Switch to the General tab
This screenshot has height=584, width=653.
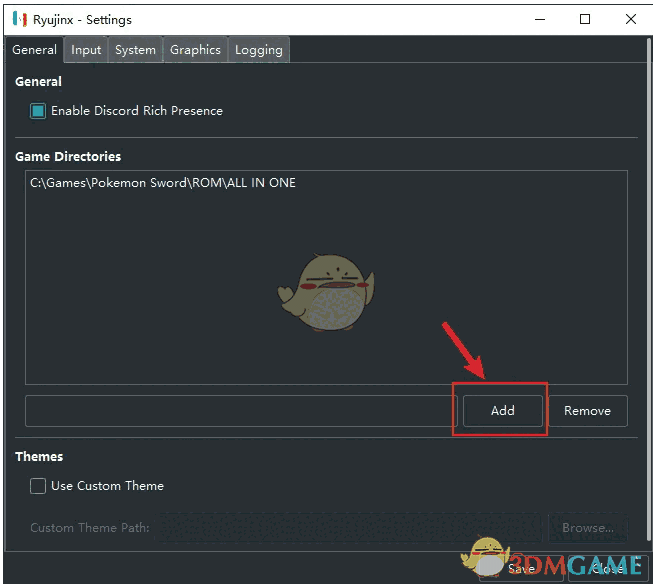pyautogui.click(x=35, y=50)
